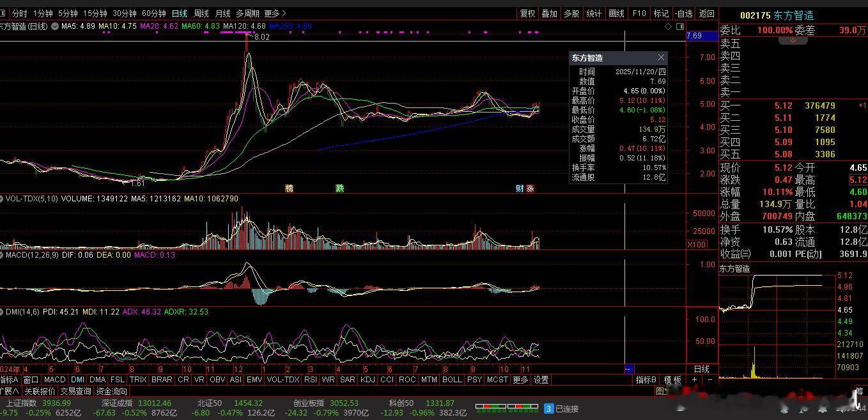Close the 东方智造 data tooltip window

[661, 58]
